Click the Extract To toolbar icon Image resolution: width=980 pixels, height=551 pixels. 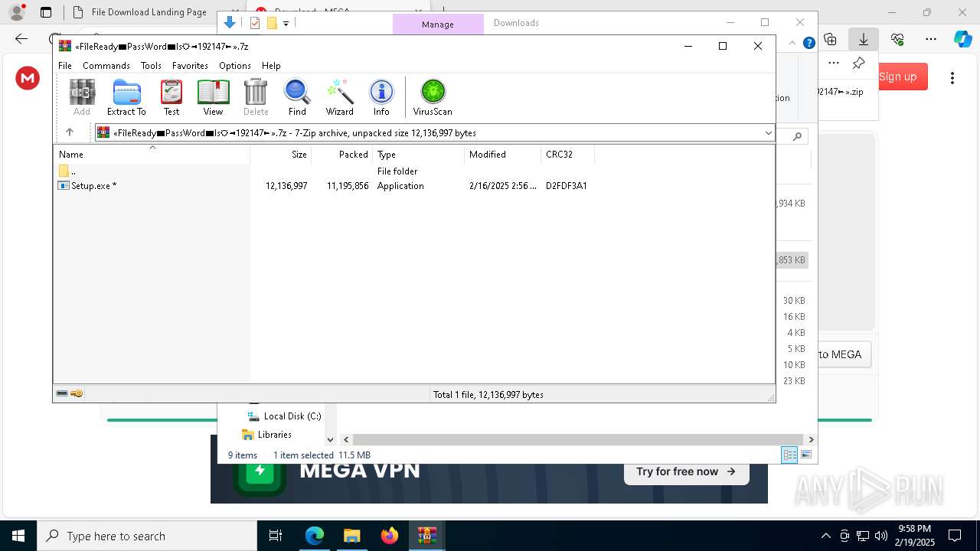pyautogui.click(x=126, y=97)
